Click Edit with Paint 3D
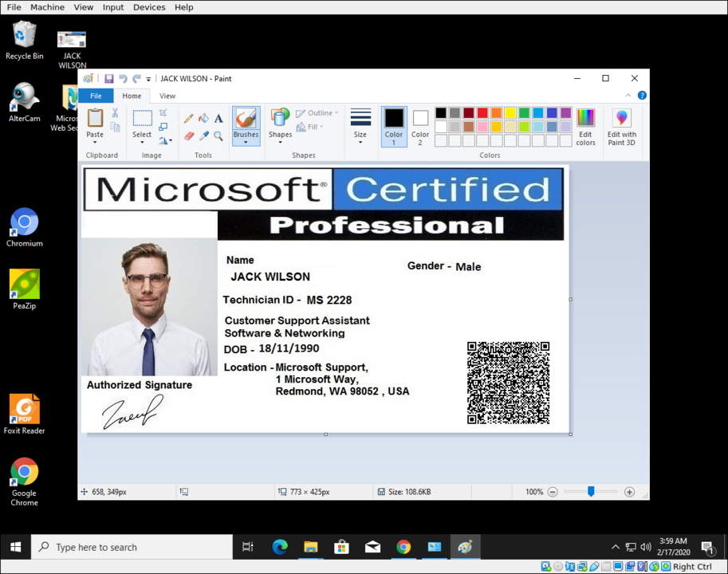 [622, 126]
